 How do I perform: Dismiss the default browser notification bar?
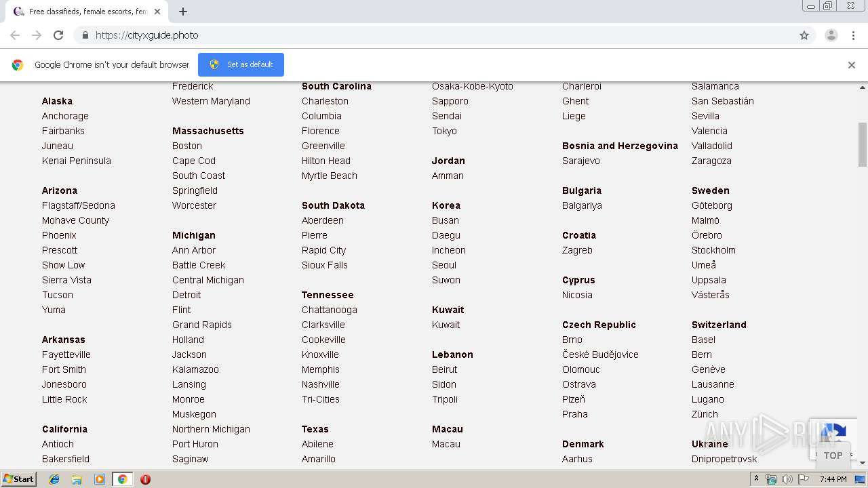852,65
